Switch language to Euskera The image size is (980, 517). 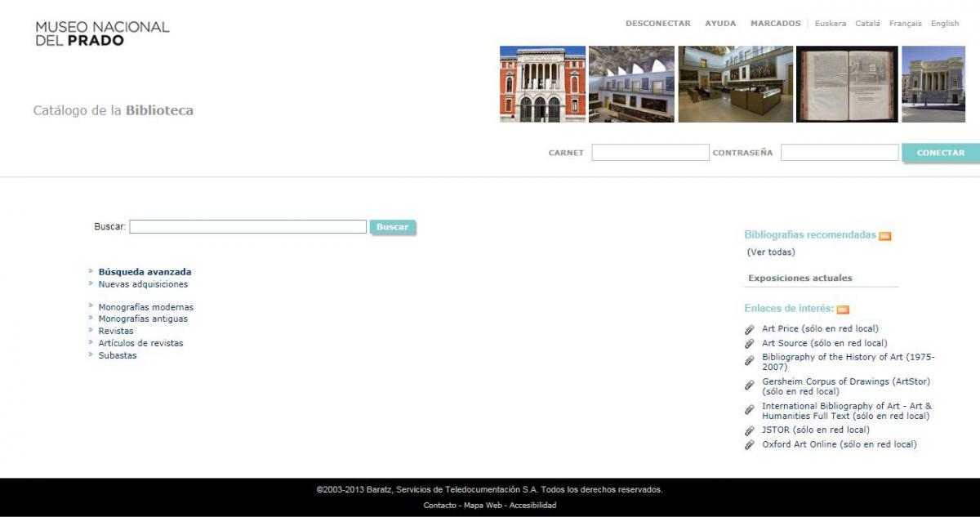(x=828, y=23)
